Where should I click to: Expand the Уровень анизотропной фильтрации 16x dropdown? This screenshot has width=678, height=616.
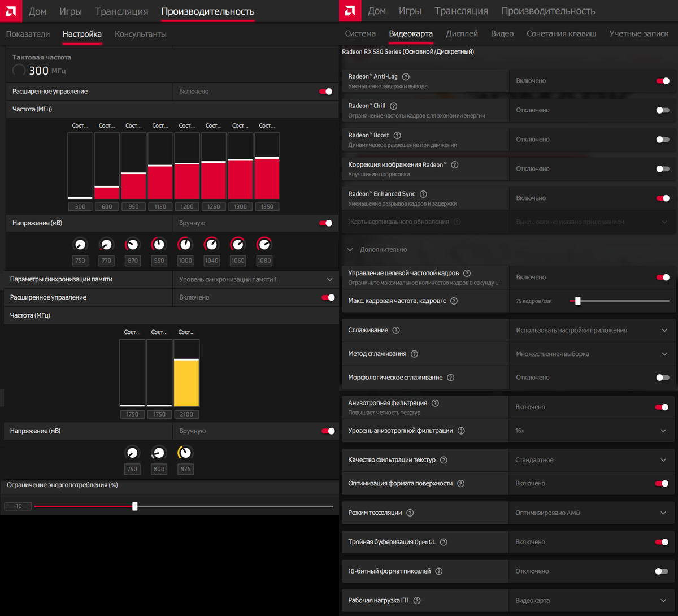click(592, 431)
